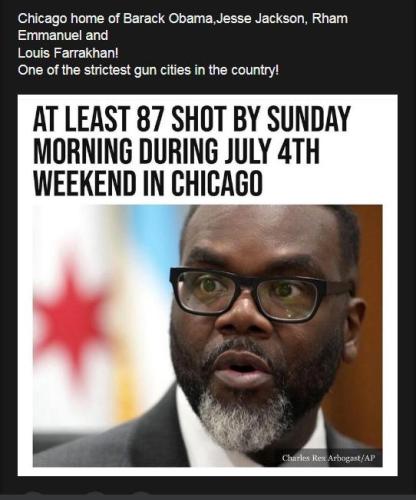Click "WEEKEND IN CHICAGO" headline line
Screen dimensions: 416x500
click(148, 183)
